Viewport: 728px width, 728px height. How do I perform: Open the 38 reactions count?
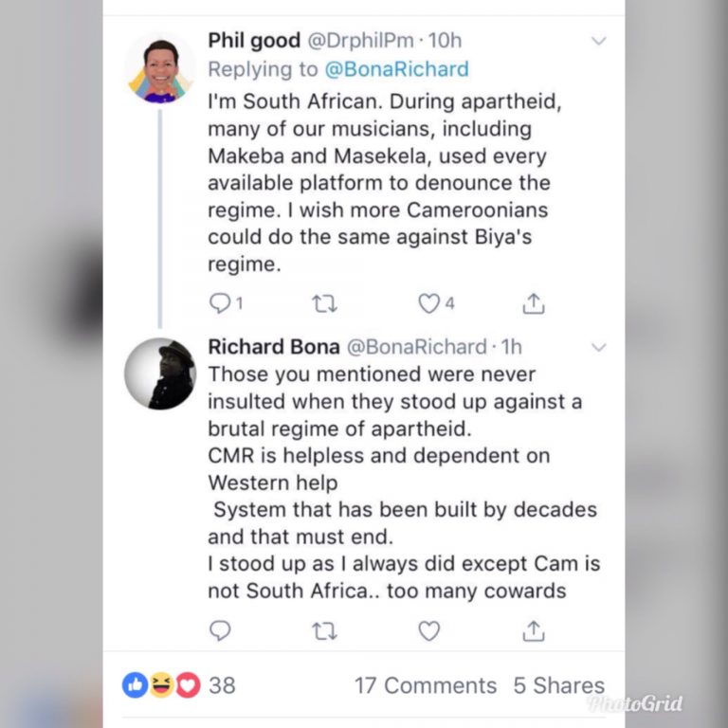pos(222,684)
